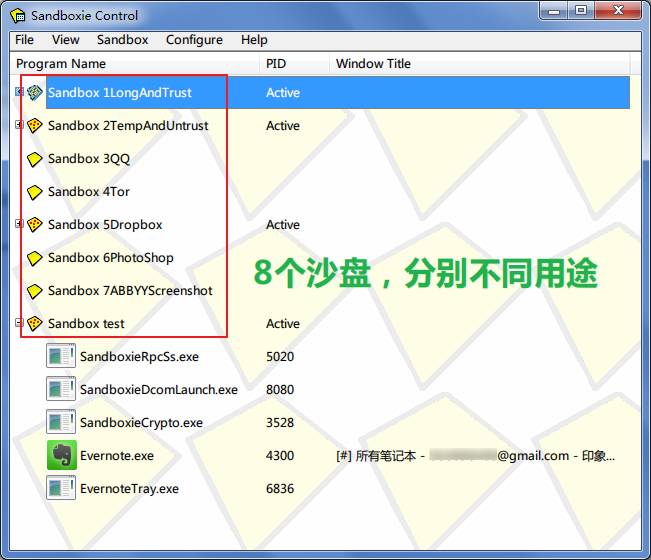Image resolution: width=651 pixels, height=560 pixels.
Task: Click the Sandbox 3QQ yellow icon
Action: pyautogui.click(x=35, y=159)
